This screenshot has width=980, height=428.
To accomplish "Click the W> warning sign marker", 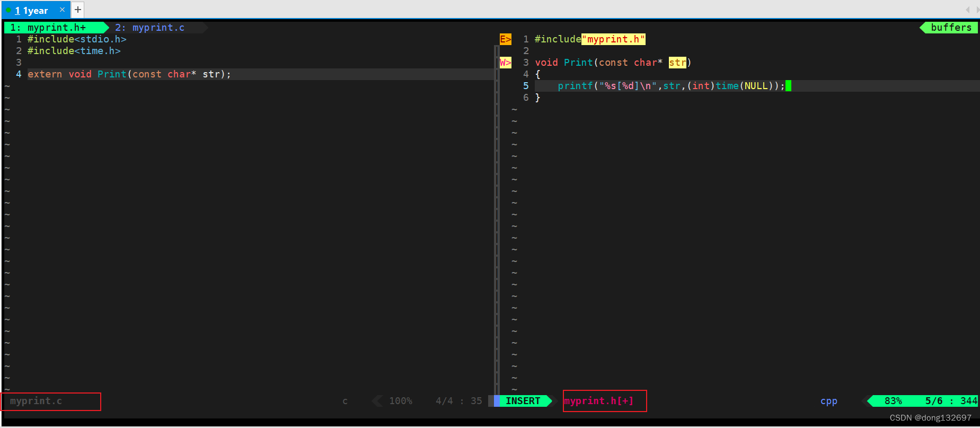I will tap(506, 63).
